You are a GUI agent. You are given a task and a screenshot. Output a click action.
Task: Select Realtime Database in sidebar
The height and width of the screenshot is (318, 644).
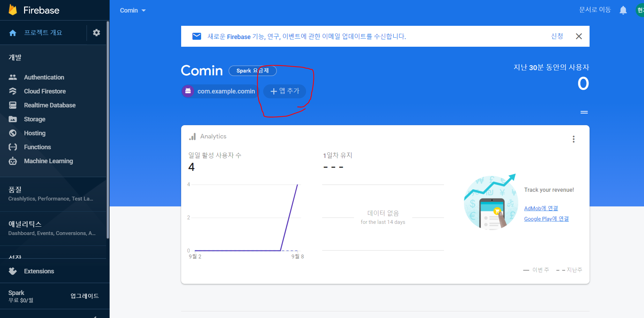coord(50,105)
